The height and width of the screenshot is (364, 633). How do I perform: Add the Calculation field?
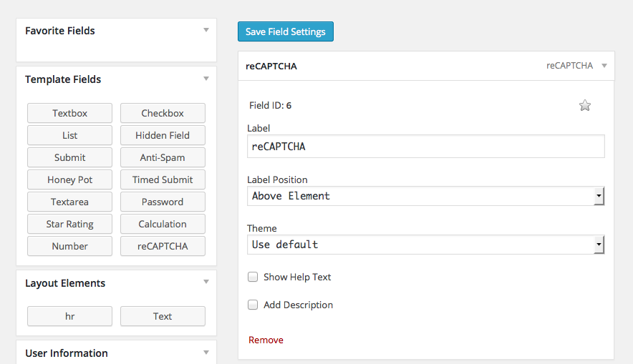point(163,224)
